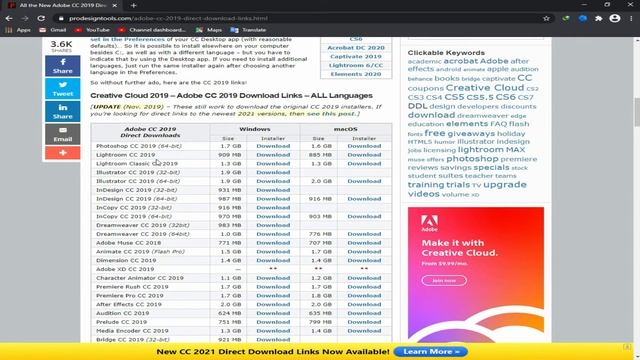Viewport: 640px width, 360px height.
Task: Click the 'upgrade' keyword in tag cloud
Action: click(x=505, y=184)
